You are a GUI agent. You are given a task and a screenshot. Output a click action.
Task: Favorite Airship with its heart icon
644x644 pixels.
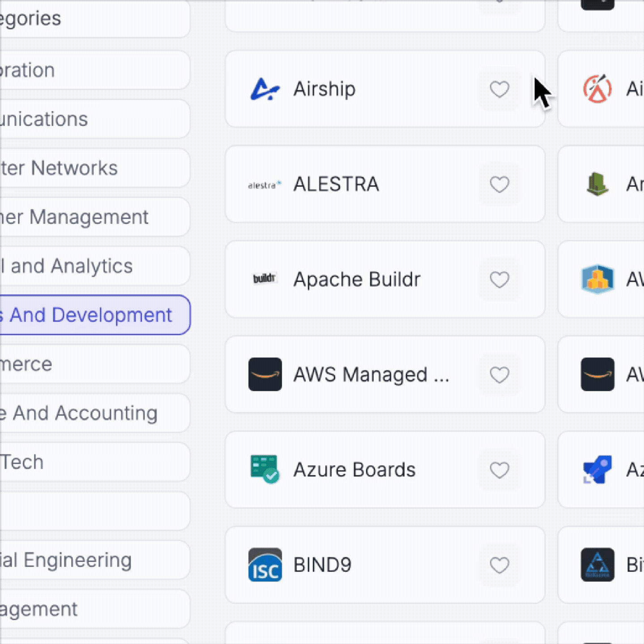(499, 89)
